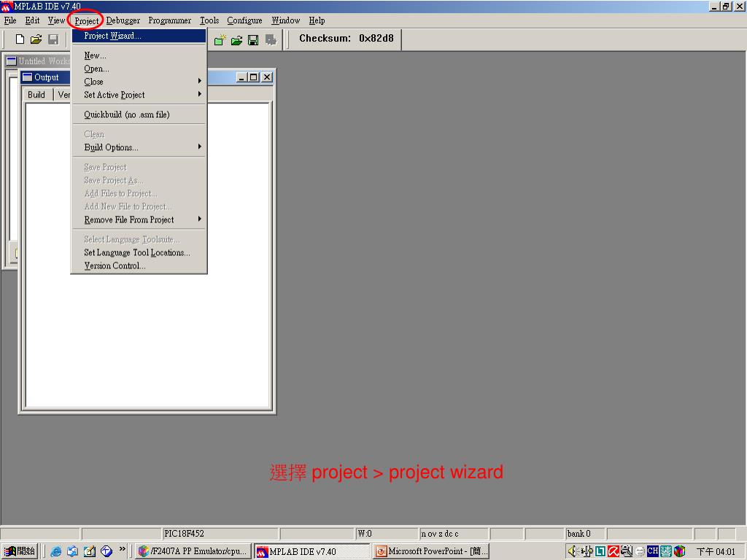Click the colorful cube tray icon
This screenshot has width=747, height=560.
tap(679, 551)
